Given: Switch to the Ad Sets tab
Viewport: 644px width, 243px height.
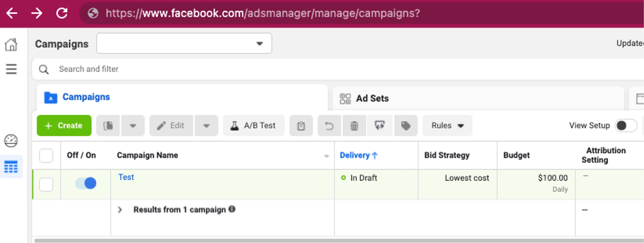Looking at the screenshot, I should (478, 99).
